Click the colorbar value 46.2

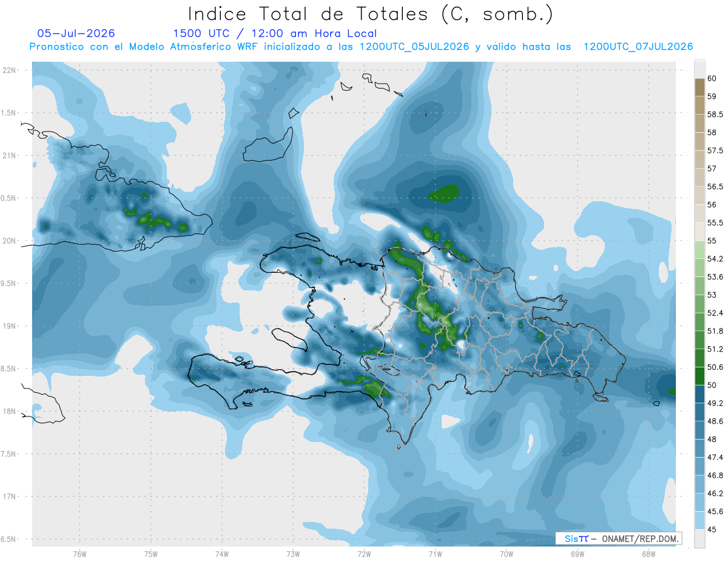[x=715, y=493]
